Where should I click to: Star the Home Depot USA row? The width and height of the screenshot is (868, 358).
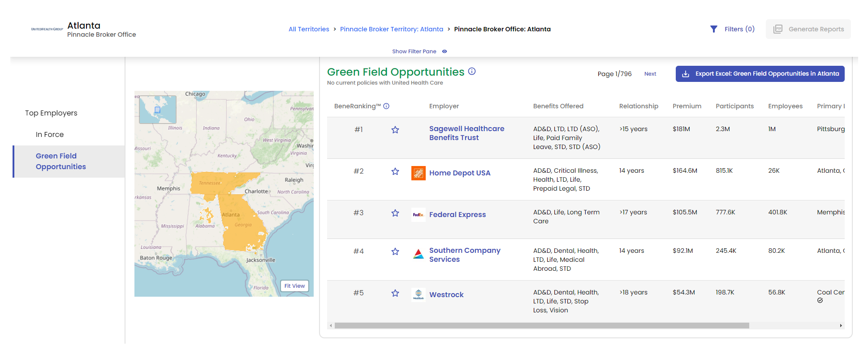coord(395,171)
